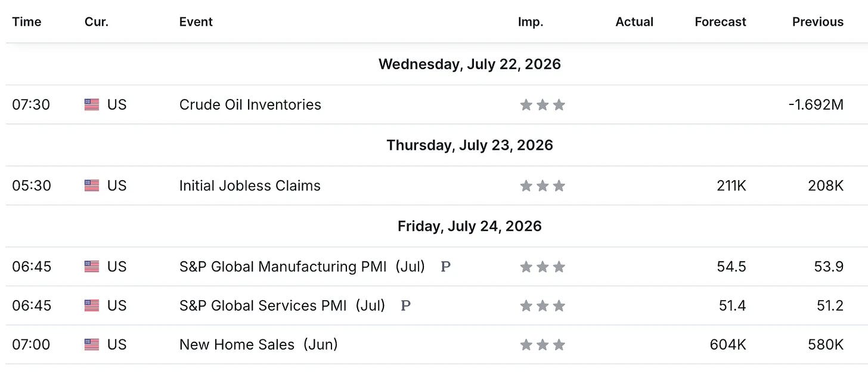Click the preliminary P icon next to Manufacturing PMI
Viewport: 868px width, 374px height.
point(445,267)
